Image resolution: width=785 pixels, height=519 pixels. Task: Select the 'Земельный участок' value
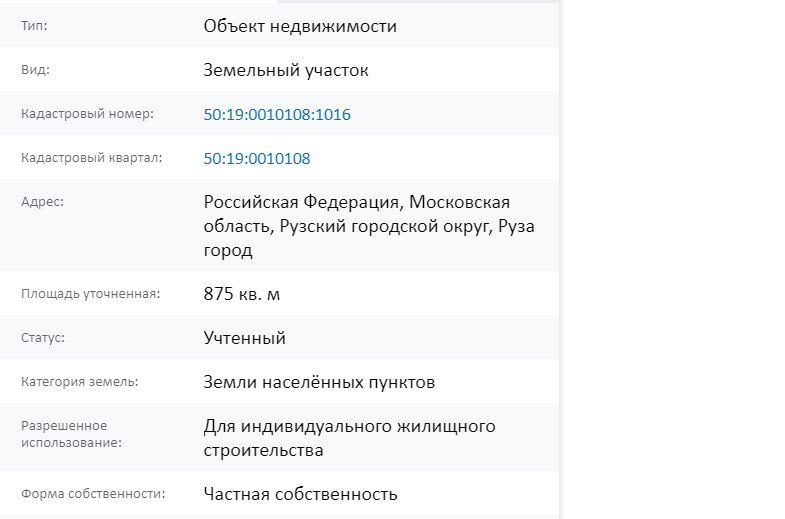coord(286,70)
